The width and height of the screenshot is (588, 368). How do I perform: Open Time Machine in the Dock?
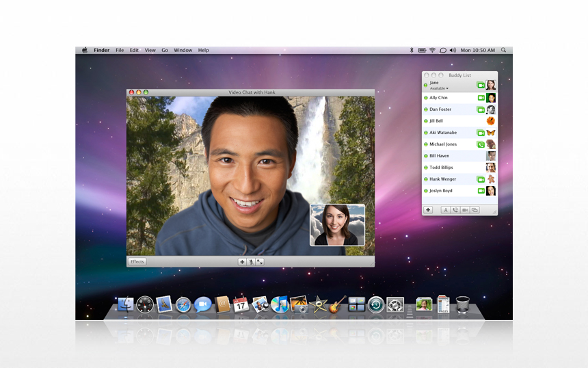375,305
